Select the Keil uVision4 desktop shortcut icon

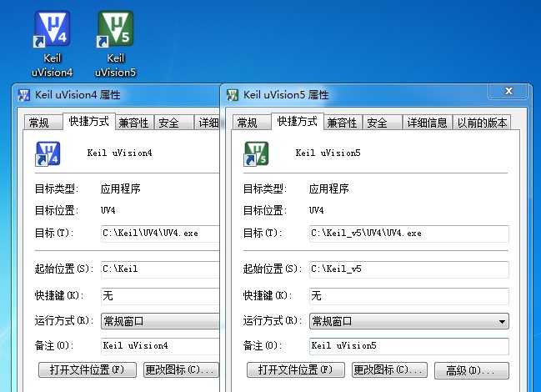point(52,44)
